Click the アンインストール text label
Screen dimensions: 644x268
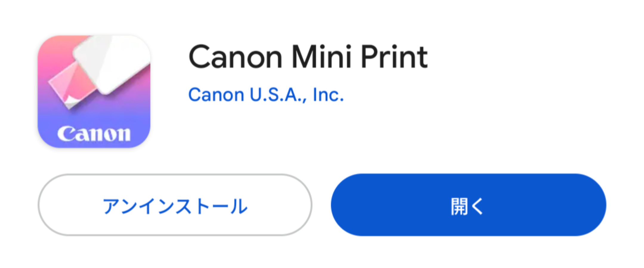pos(175,206)
